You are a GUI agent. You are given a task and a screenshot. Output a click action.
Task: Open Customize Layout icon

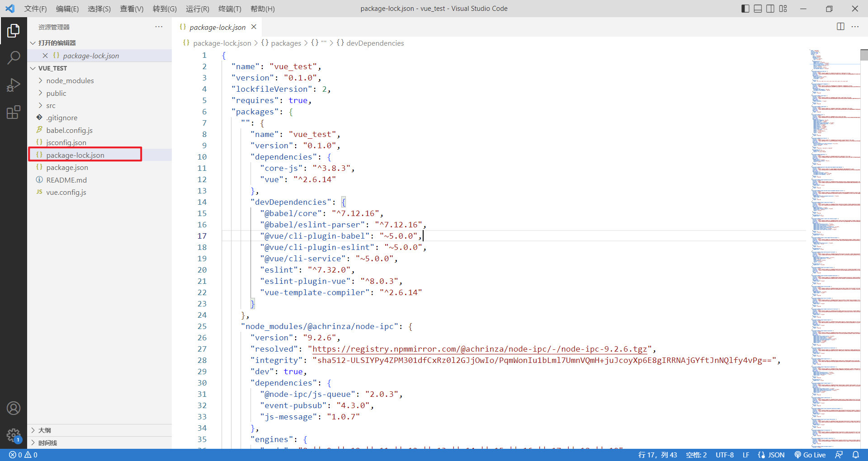click(783, 9)
